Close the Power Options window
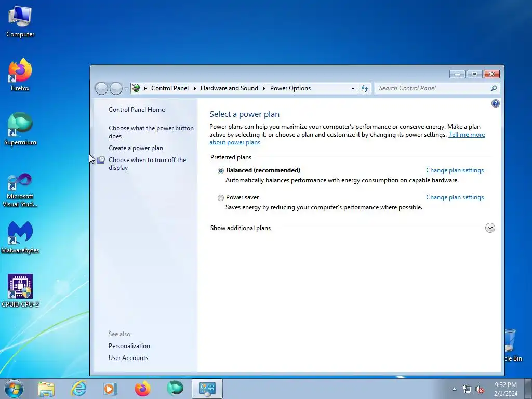532x399 pixels. 491,74
